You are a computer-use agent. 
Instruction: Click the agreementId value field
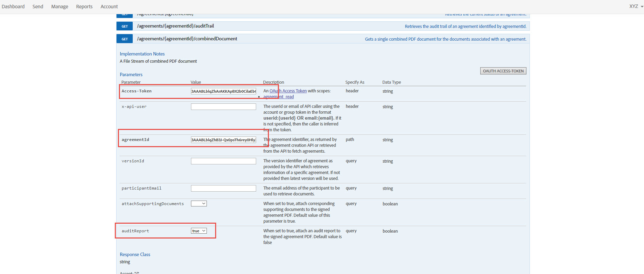coord(223,140)
